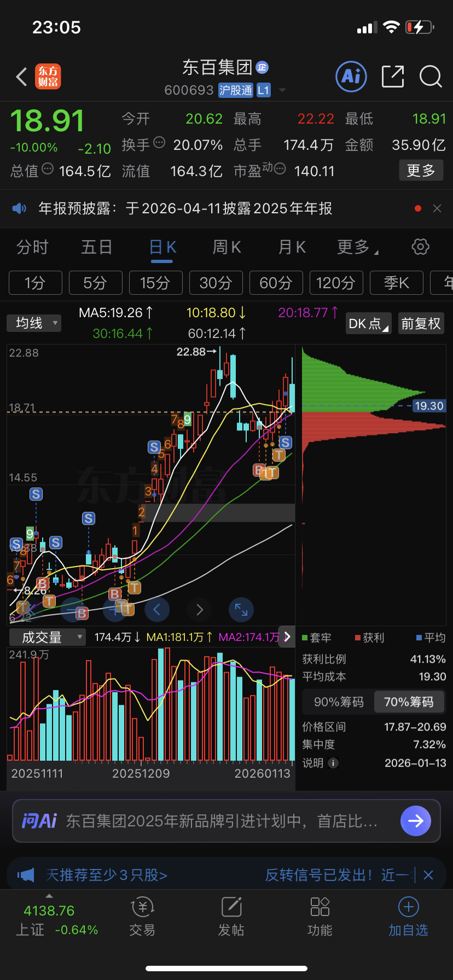
Task: Tap the 获利比例 41.13% value
Action: tap(428, 659)
